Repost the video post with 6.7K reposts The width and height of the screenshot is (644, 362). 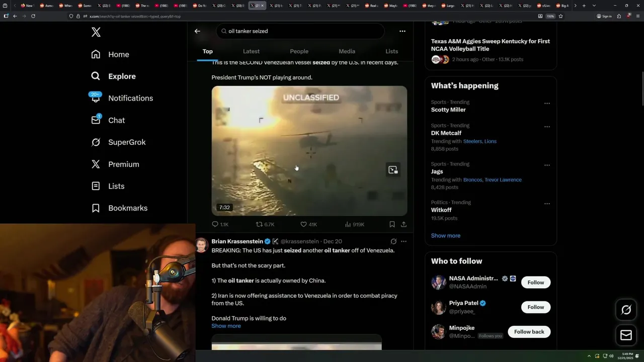tap(265, 224)
